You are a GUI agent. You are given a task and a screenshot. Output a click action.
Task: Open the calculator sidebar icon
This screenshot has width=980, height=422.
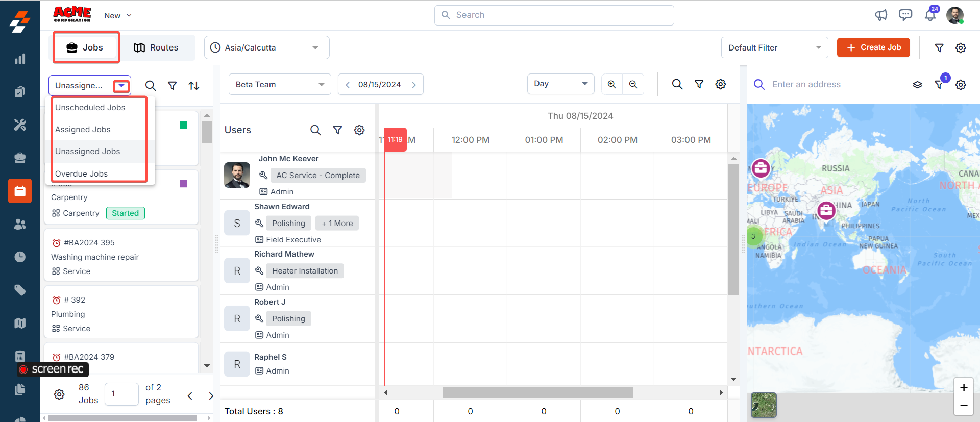click(20, 356)
